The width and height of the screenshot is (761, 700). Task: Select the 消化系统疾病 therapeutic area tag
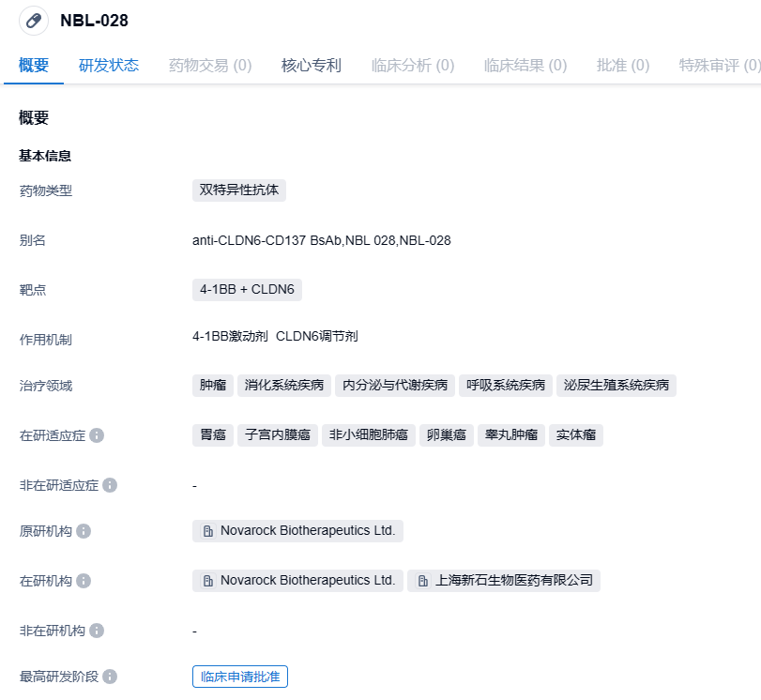[284, 386]
